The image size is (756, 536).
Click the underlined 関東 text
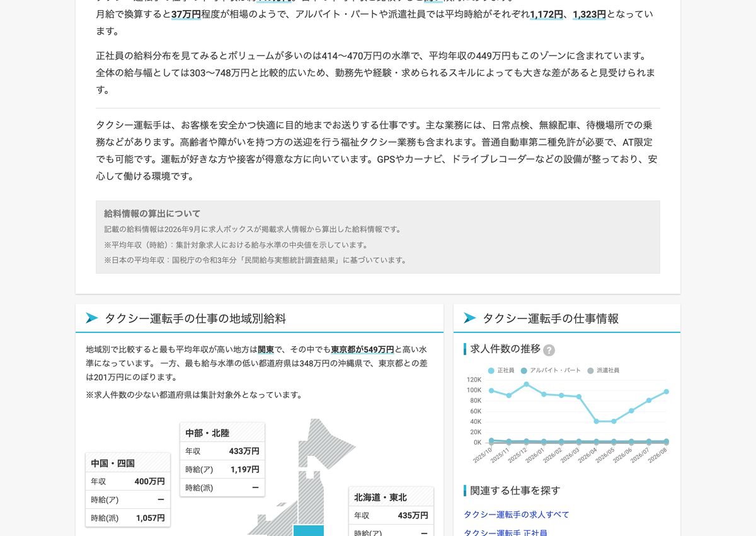[266, 349]
